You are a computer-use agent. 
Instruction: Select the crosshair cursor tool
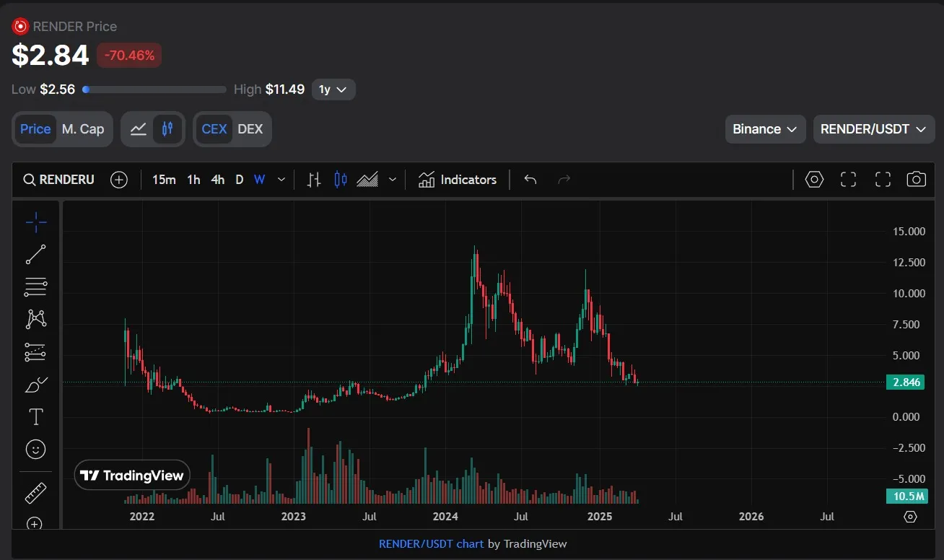35,222
